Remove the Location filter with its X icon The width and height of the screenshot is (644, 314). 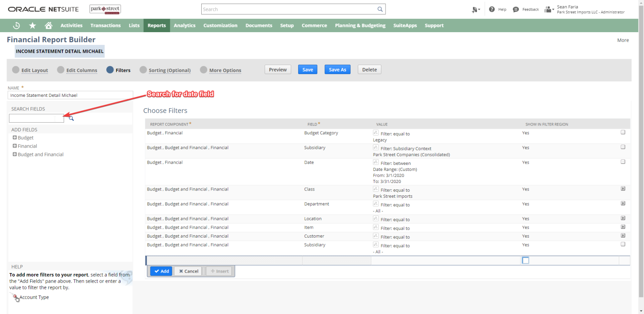pos(623,218)
